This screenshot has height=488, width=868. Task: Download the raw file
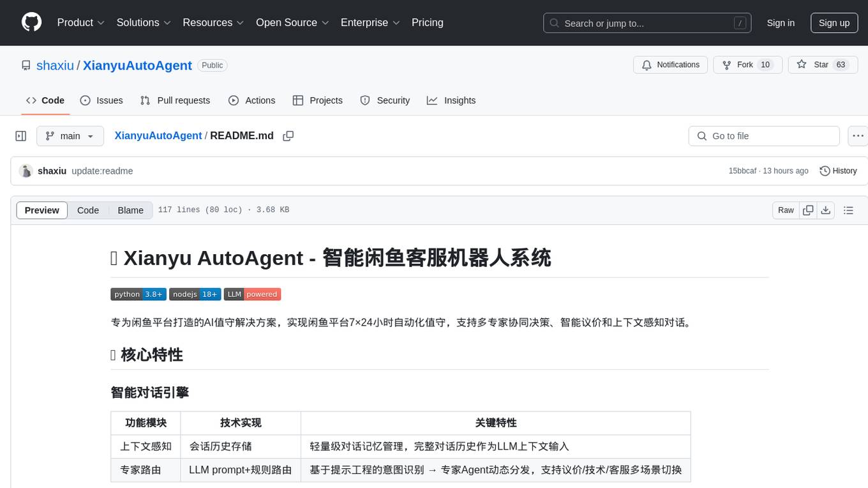pyautogui.click(x=826, y=210)
